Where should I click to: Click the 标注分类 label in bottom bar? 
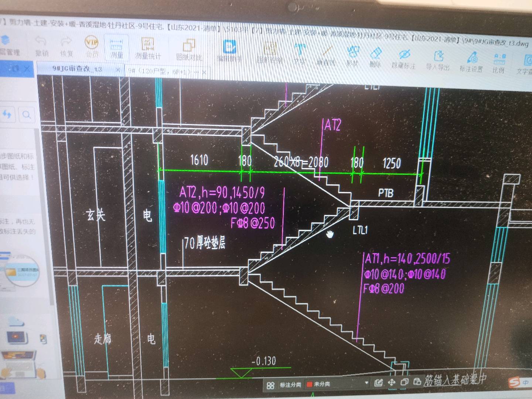pyautogui.click(x=290, y=385)
